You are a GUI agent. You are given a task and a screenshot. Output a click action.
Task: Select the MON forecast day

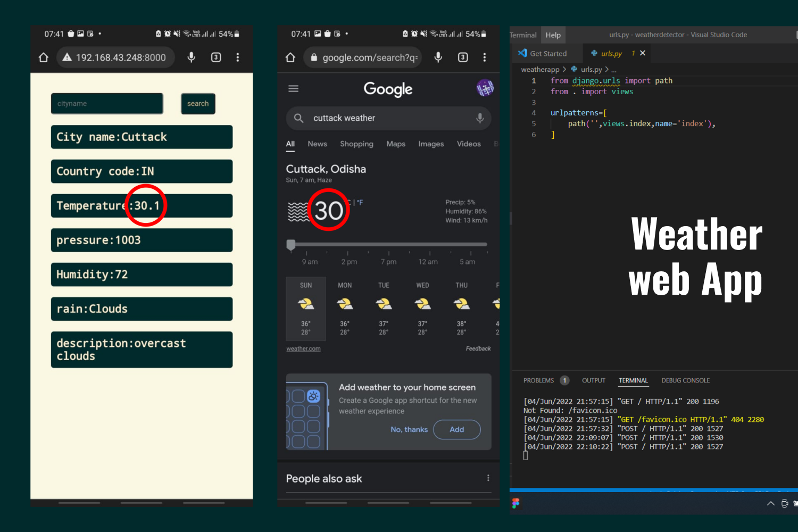(x=345, y=309)
